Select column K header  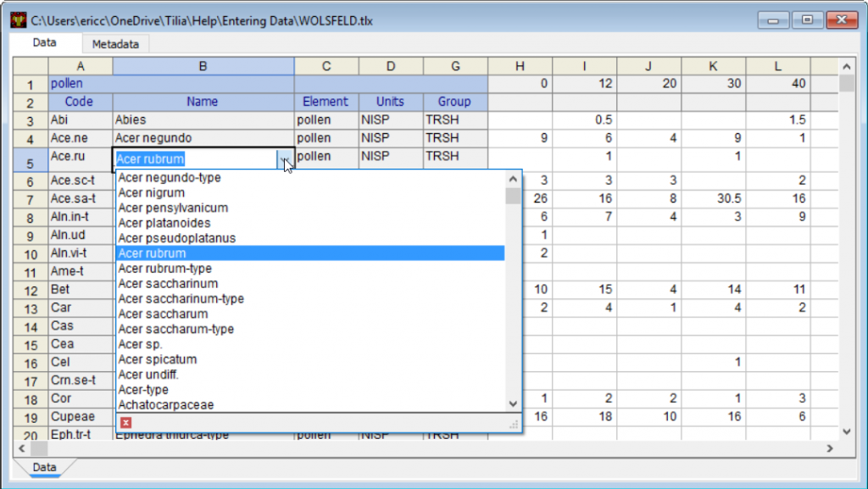click(x=713, y=66)
